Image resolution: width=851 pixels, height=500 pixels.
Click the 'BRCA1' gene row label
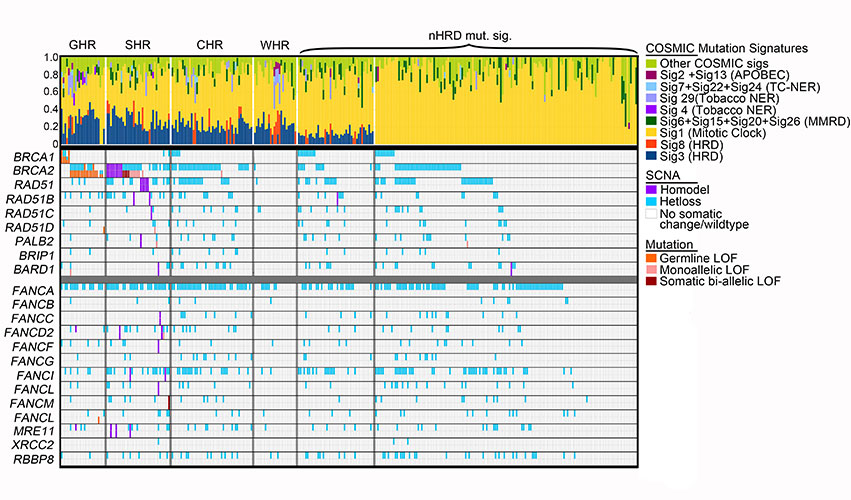coord(34,157)
